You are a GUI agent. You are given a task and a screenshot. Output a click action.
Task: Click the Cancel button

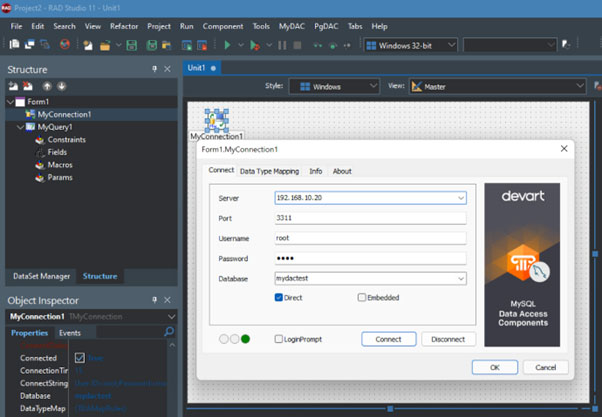pyautogui.click(x=546, y=367)
